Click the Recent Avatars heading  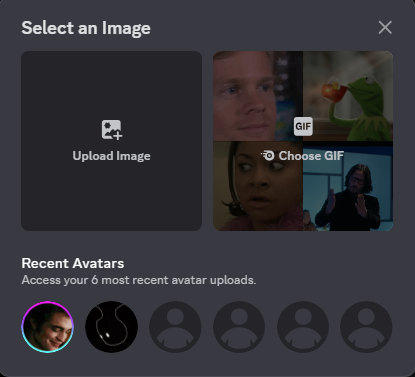point(73,263)
